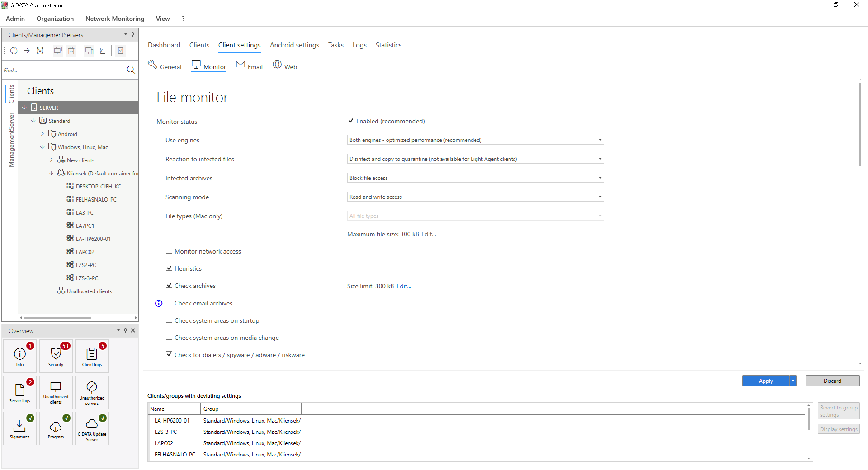Edit the maximum file size link

pyautogui.click(x=429, y=234)
